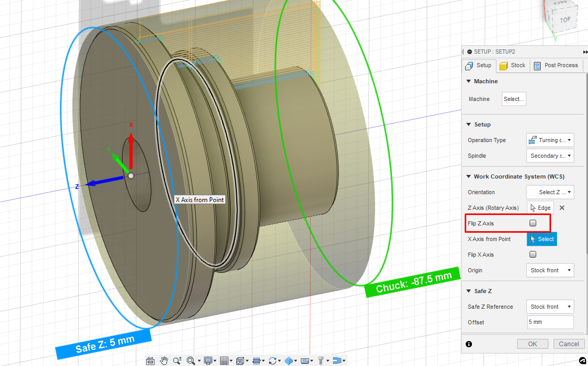Enable the Flip Z Axis checkbox
This screenshot has height=366, width=588.
click(x=532, y=223)
